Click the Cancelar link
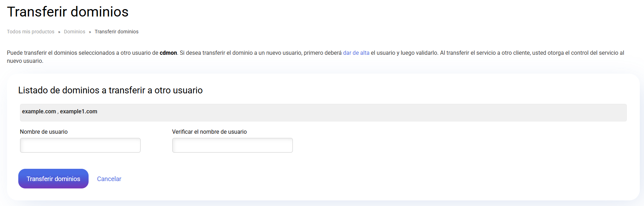 [x=109, y=179]
